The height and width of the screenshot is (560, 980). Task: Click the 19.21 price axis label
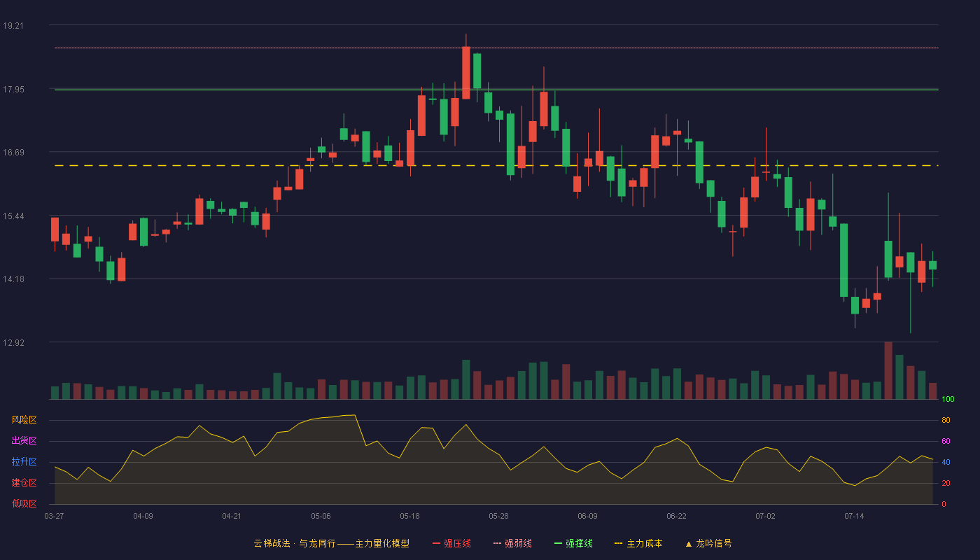[x=13, y=26]
